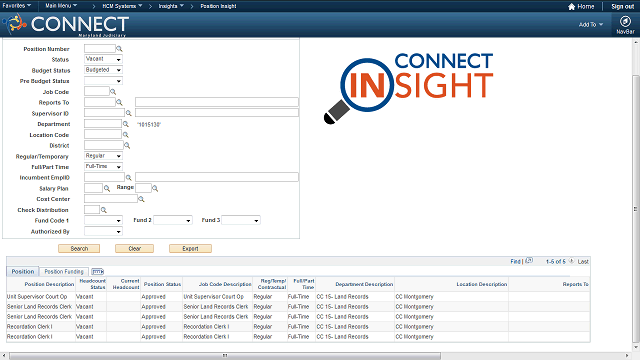Open the HCM Systems breadcrumb menu

(x=122, y=6)
